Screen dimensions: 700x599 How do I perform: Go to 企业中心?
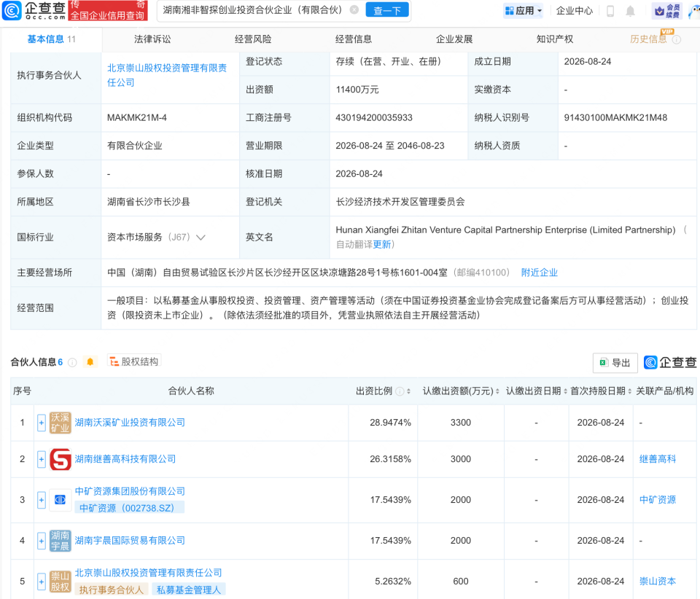click(574, 10)
